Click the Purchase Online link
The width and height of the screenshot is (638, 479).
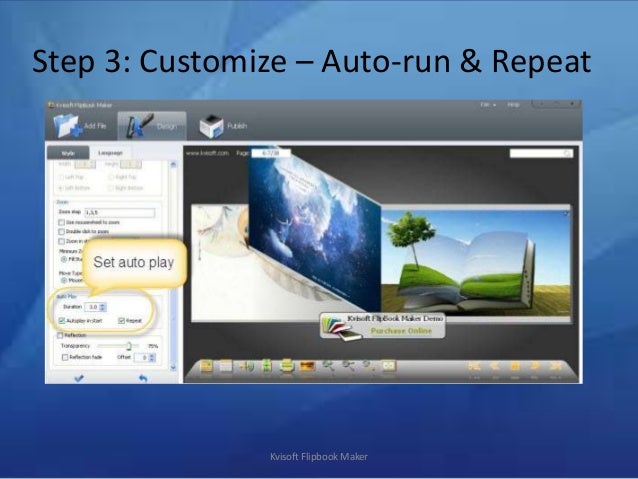pos(401,331)
